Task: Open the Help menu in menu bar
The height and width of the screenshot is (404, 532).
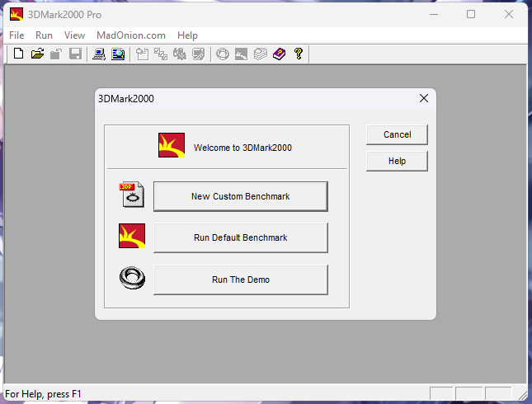Action: (x=187, y=35)
